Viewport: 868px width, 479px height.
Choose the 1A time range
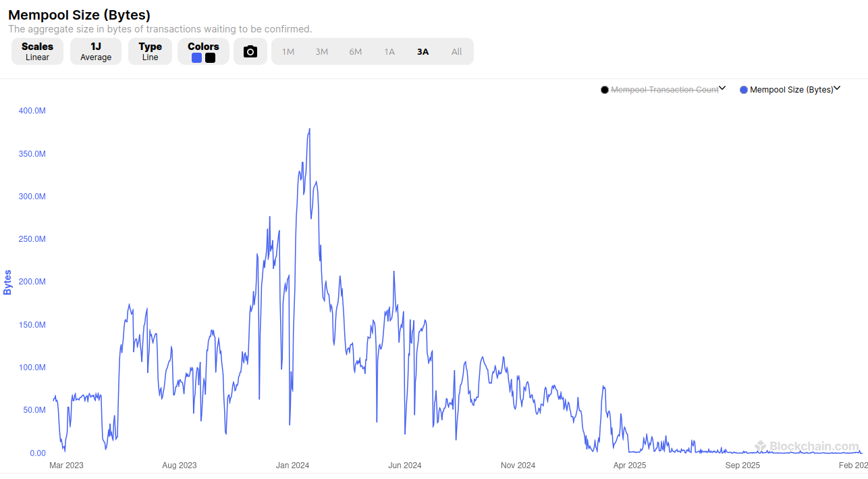[x=389, y=52]
